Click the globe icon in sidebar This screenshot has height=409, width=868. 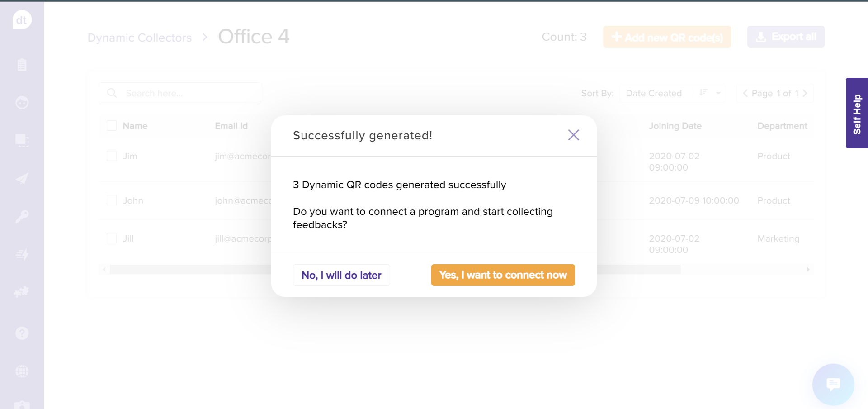coord(22,371)
